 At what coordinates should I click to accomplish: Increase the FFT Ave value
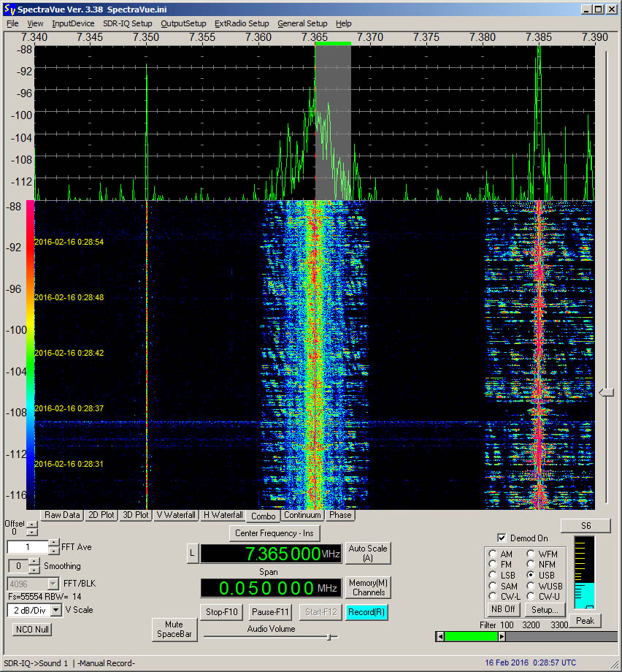pyautogui.click(x=53, y=543)
